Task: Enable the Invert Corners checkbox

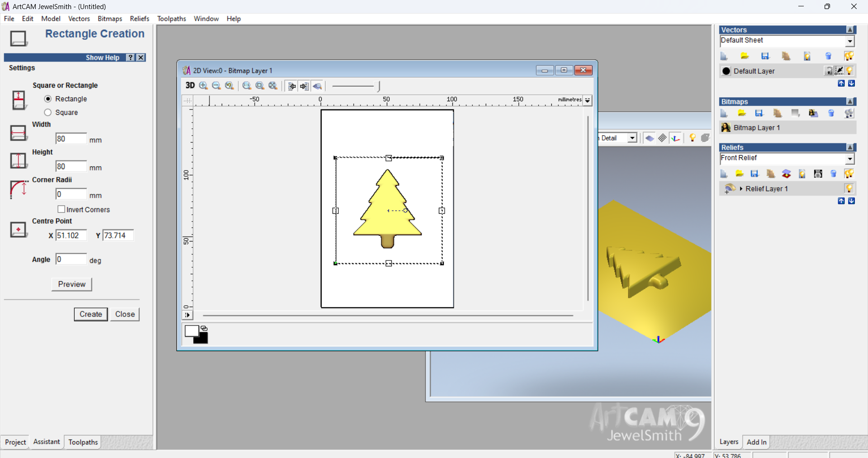Action: pyautogui.click(x=62, y=209)
